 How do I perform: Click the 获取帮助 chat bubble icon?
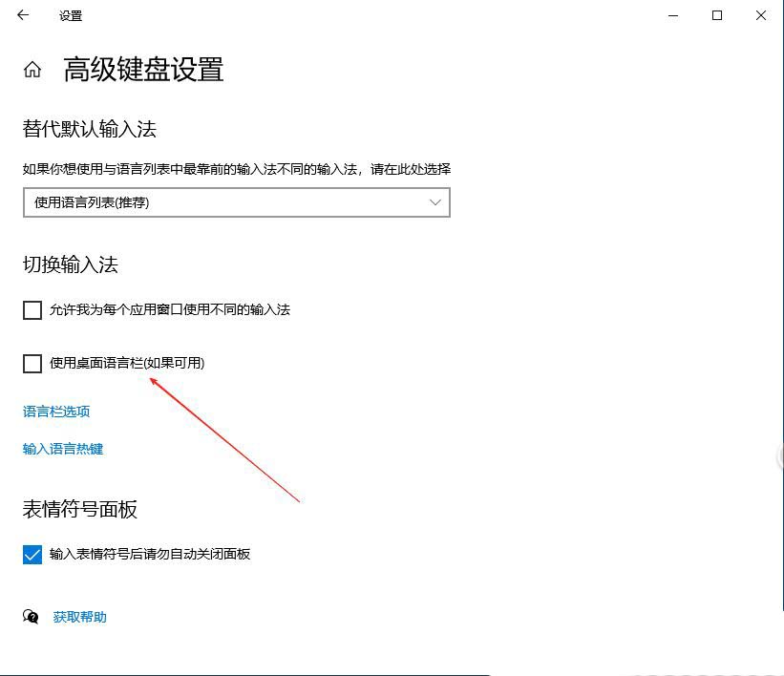(x=32, y=617)
